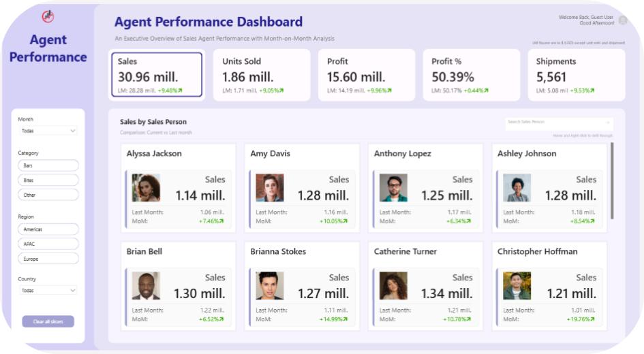Toggle the Americas region slicer
Screen dimensions: 644x354
[48, 229]
